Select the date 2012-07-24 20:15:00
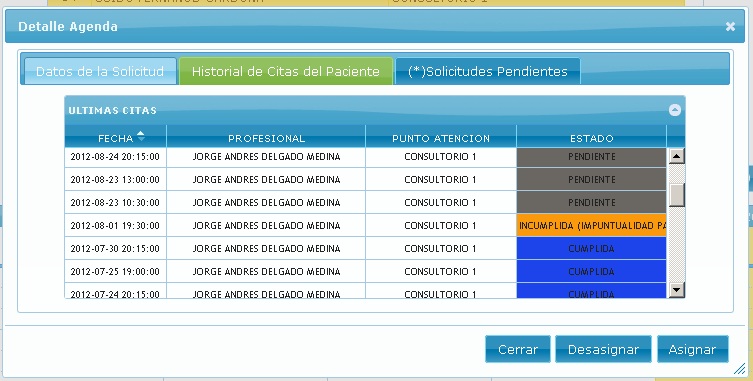Screen dimensions: 753x381 (115, 294)
